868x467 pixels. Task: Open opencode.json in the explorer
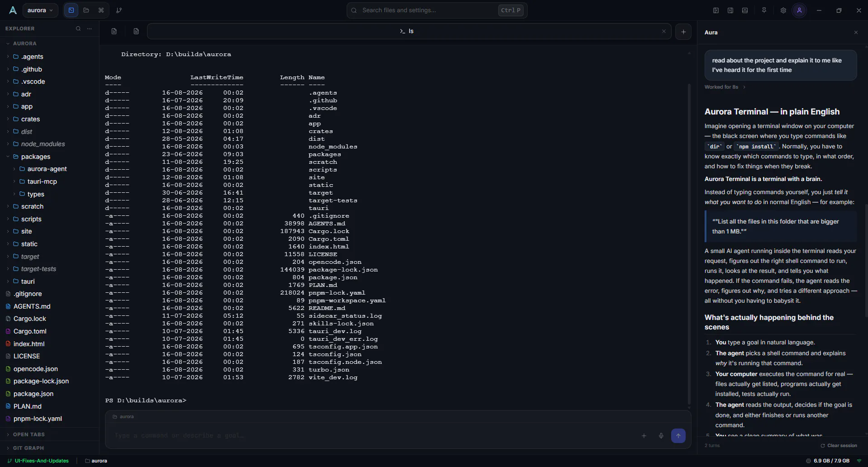pos(35,369)
